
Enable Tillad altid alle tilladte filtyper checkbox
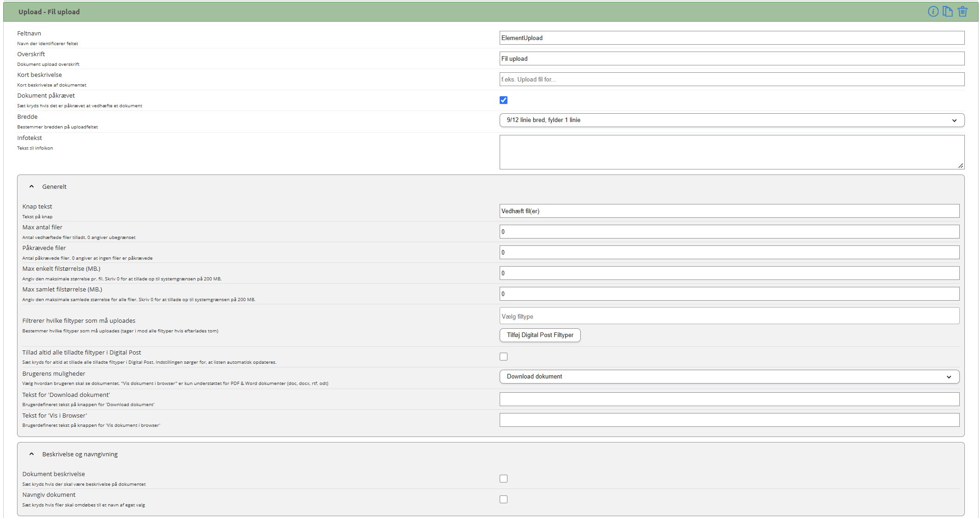[x=503, y=356]
